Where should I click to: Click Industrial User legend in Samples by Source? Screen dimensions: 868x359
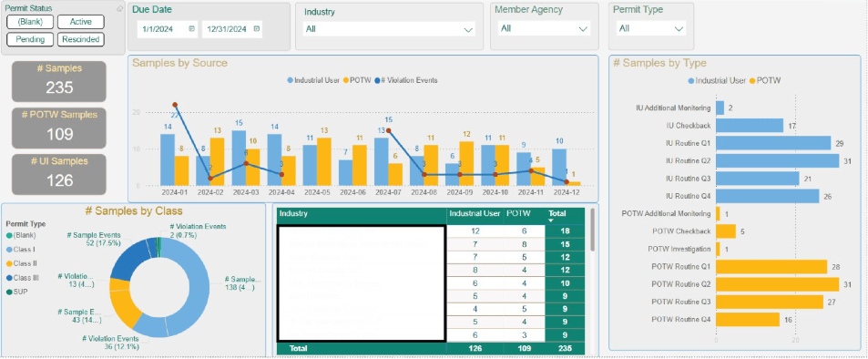[x=312, y=80]
